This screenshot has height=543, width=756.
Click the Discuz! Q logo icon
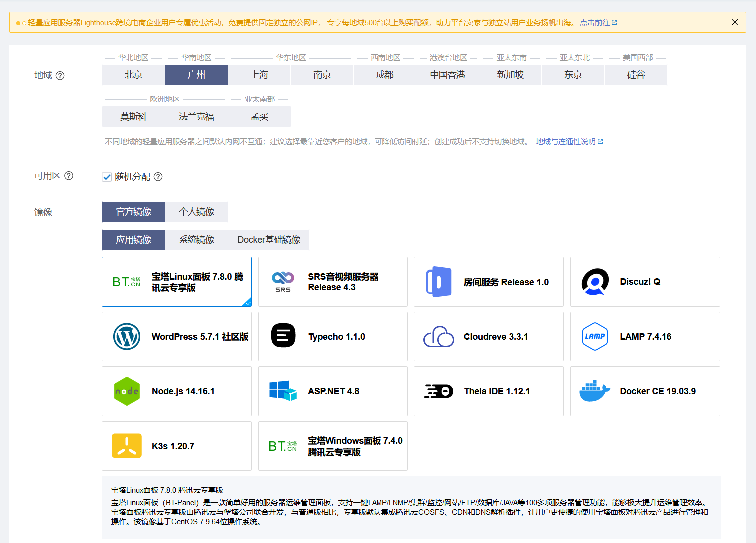pyautogui.click(x=595, y=282)
